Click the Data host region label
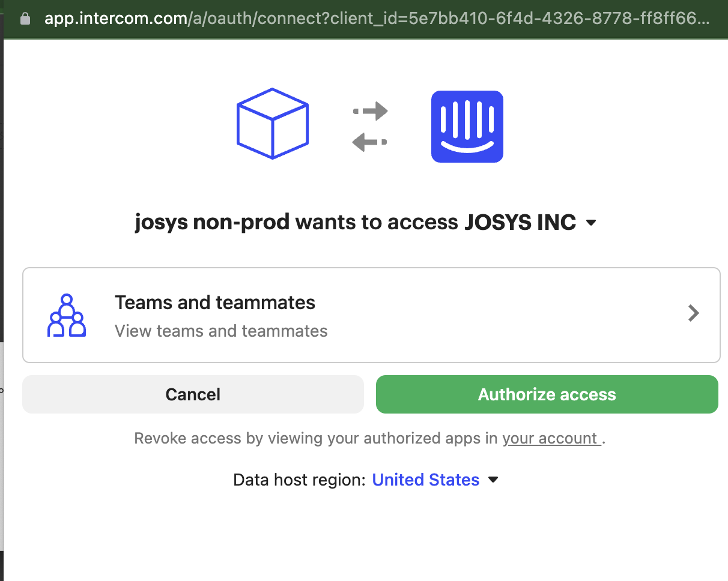The height and width of the screenshot is (581, 728). coord(299,480)
